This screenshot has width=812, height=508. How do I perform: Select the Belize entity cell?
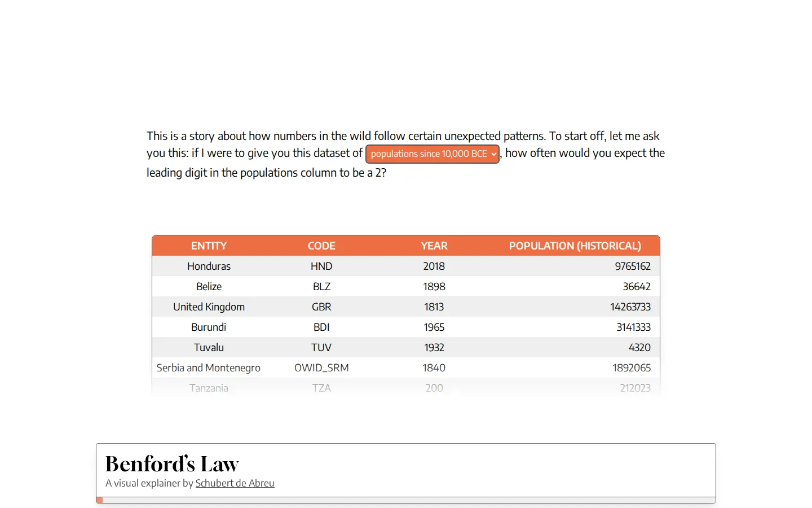pyautogui.click(x=209, y=286)
